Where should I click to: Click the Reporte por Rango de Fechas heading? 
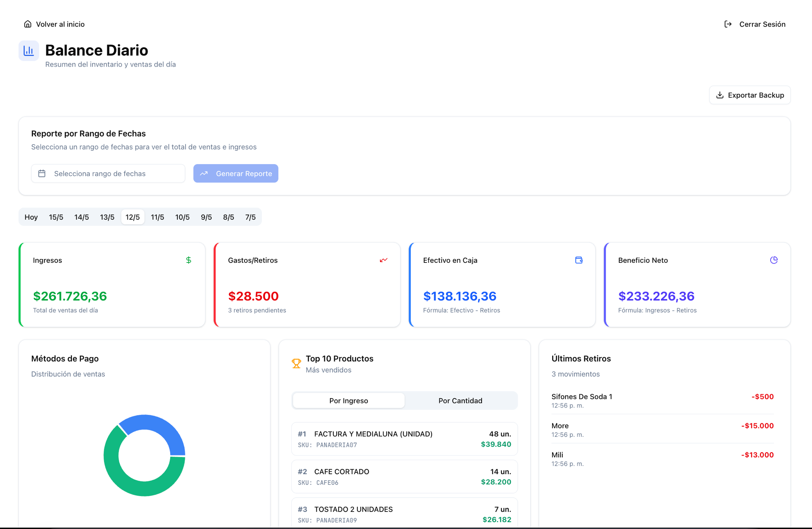(x=89, y=134)
